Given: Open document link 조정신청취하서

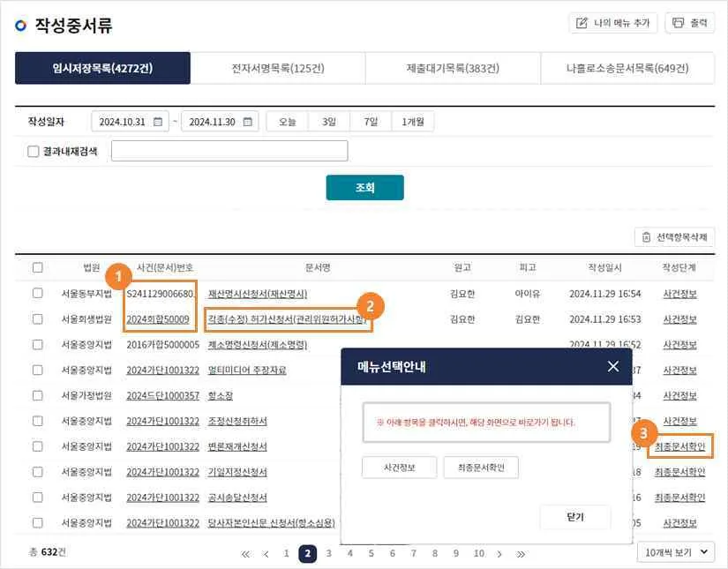Looking at the screenshot, I should point(237,422).
